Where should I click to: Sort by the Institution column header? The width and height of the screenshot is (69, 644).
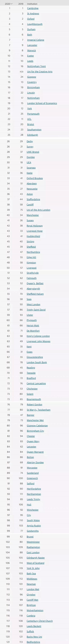coord(32,4)
